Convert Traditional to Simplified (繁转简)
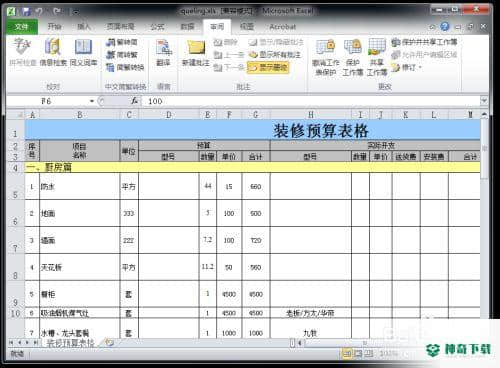 click(x=121, y=42)
